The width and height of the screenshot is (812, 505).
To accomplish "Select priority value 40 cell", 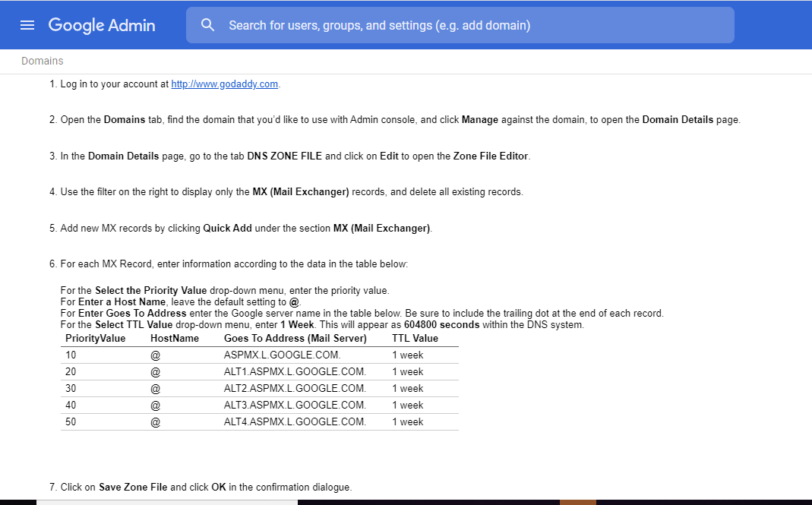I will 71,405.
